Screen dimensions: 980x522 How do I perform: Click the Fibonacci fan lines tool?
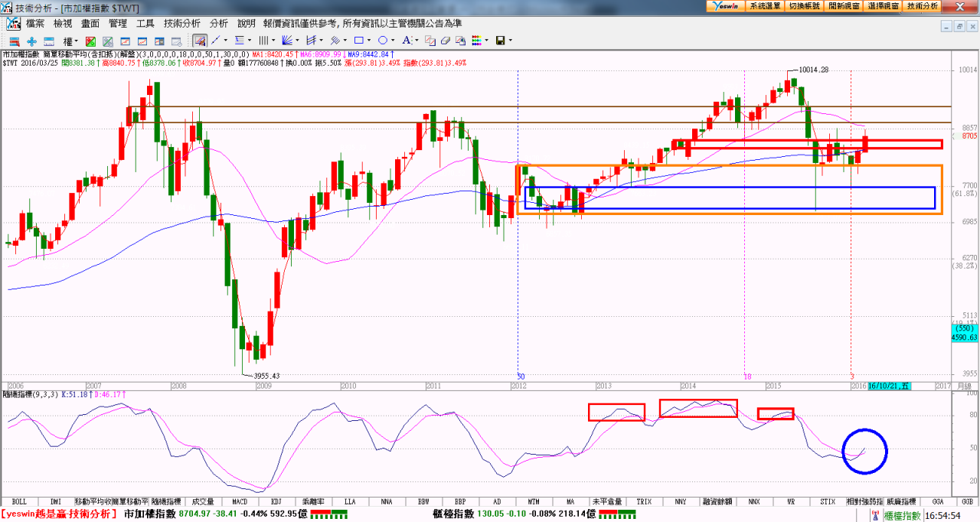[x=287, y=40]
